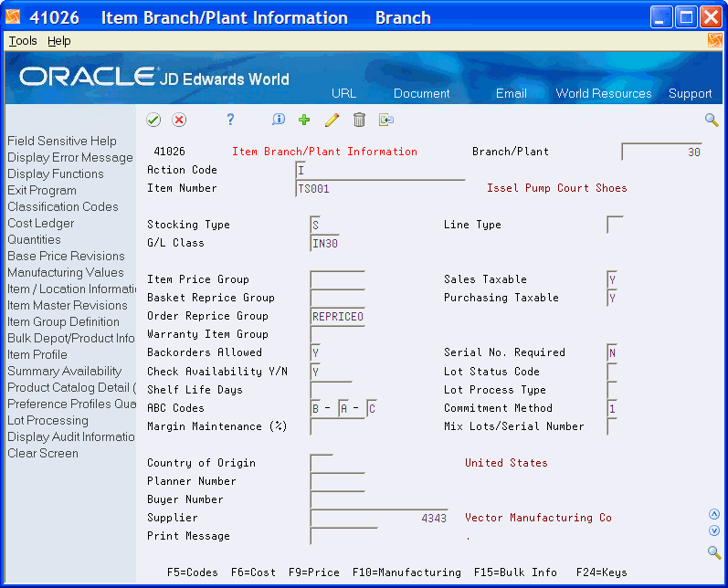
Task: Click the Line Type input field
Action: 615,226
